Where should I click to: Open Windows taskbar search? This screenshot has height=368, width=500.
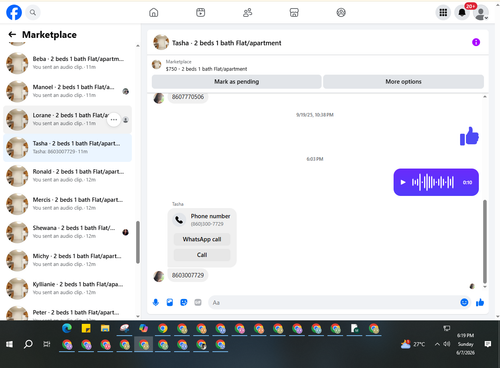[28, 344]
